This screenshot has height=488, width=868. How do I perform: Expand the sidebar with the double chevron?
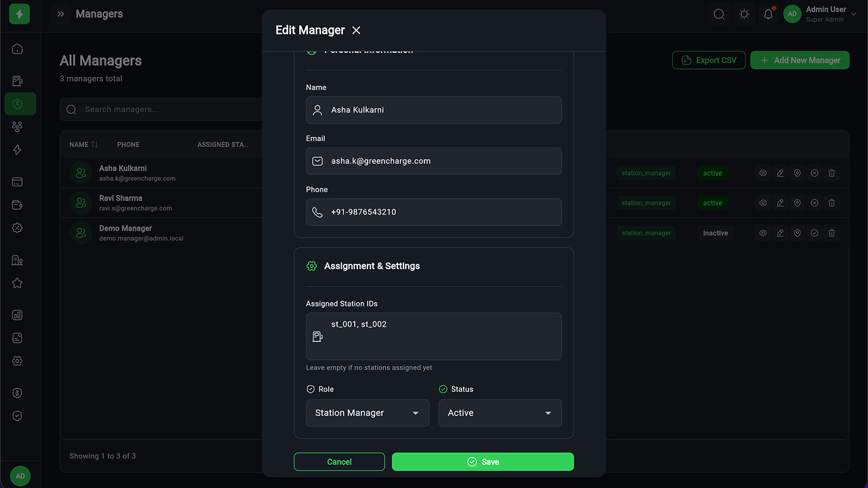(x=61, y=14)
